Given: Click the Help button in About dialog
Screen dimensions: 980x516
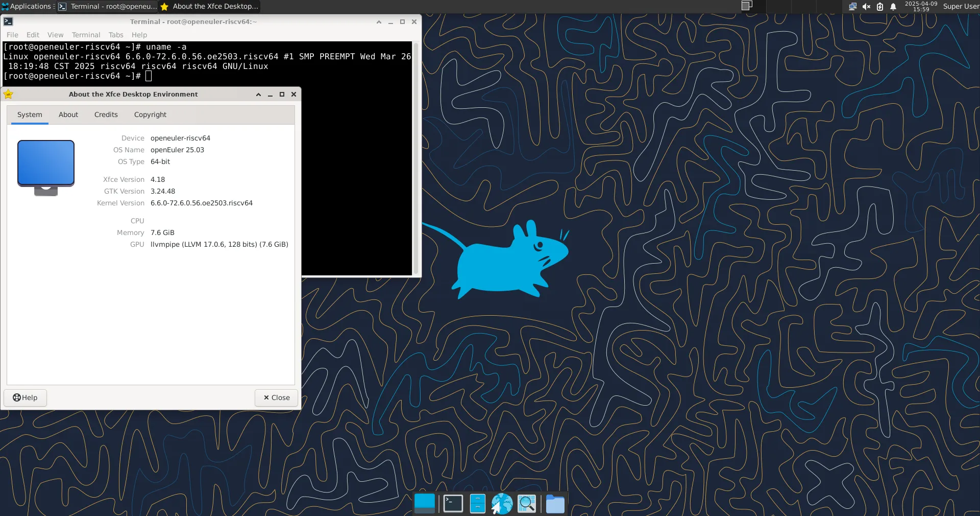Looking at the screenshot, I should coord(25,397).
